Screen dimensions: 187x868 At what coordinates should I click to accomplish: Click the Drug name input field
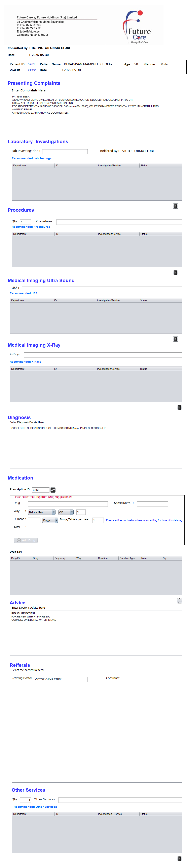[x=68, y=504]
